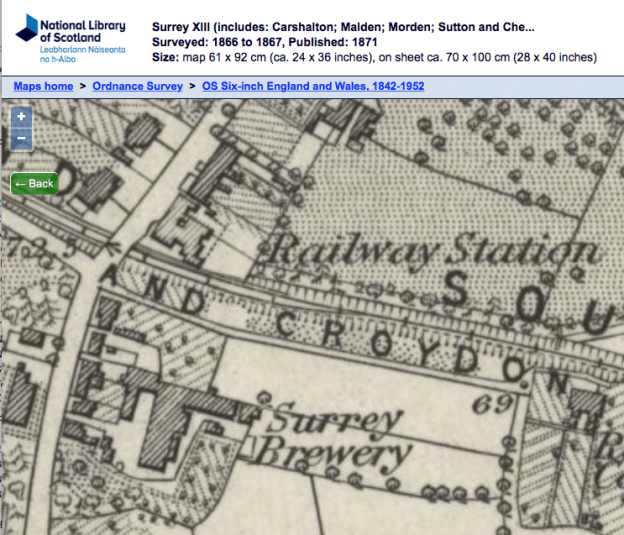Open OS Six-inch England and Wales link
Viewport: 624px width, 535px height.
tap(313, 87)
